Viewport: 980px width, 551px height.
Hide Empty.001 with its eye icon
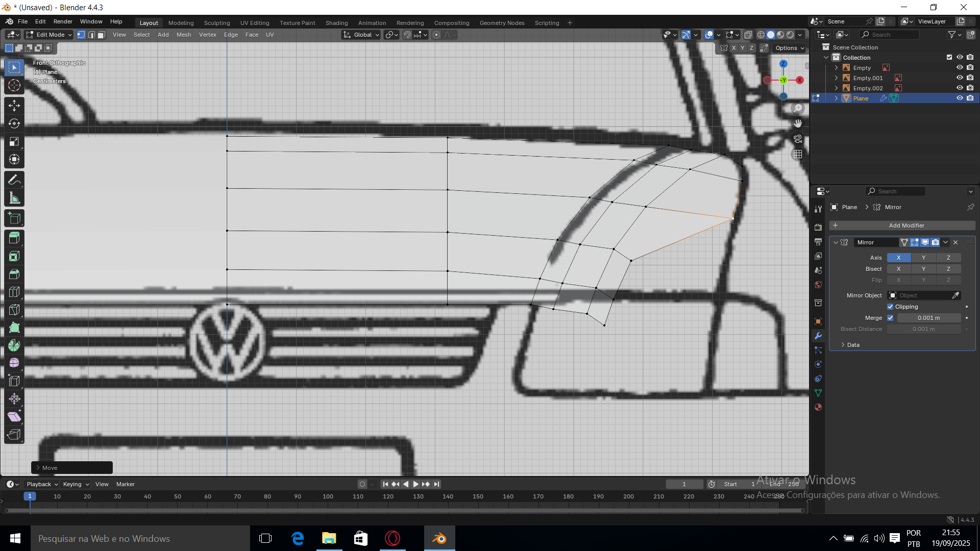(x=959, y=78)
